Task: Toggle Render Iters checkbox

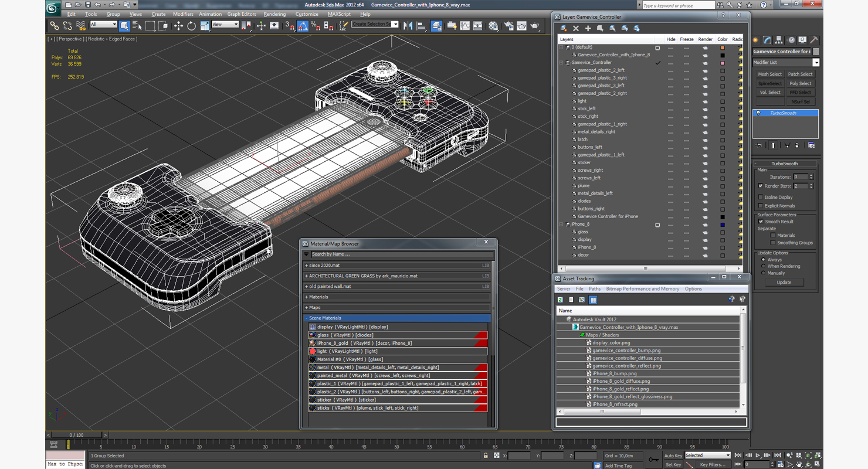Action: point(761,186)
